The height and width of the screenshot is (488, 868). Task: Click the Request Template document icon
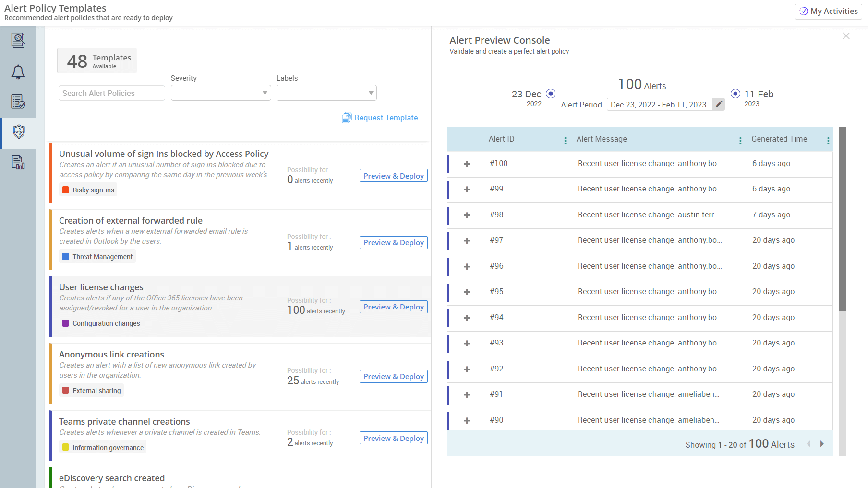[347, 117]
